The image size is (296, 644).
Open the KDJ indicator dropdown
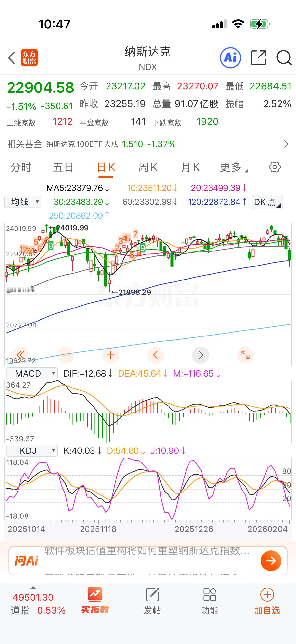pos(32,451)
